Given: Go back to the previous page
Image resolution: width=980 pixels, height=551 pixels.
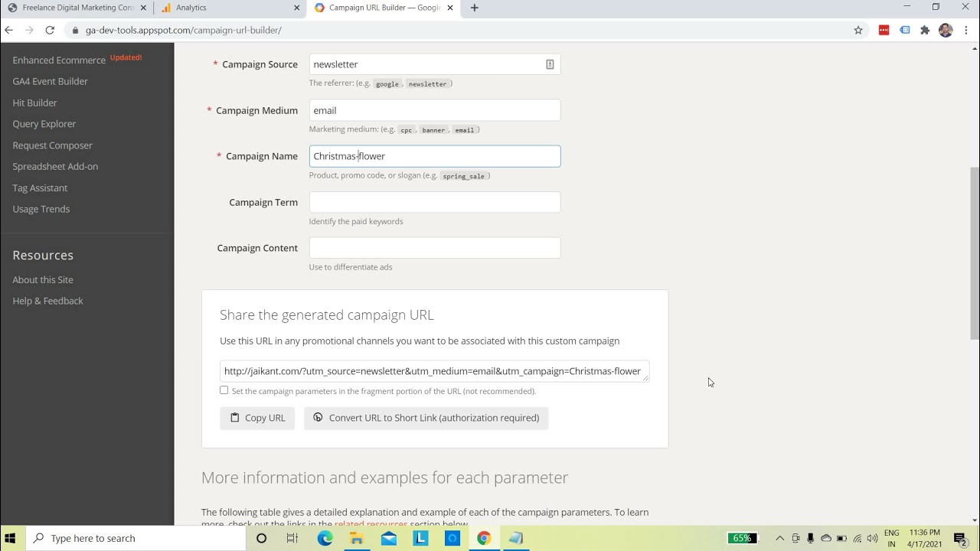Looking at the screenshot, I should pos(8,30).
